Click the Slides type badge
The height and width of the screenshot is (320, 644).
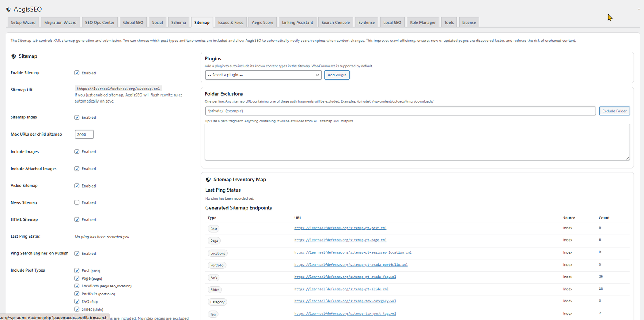pyautogui.click(x=215, y=290)
